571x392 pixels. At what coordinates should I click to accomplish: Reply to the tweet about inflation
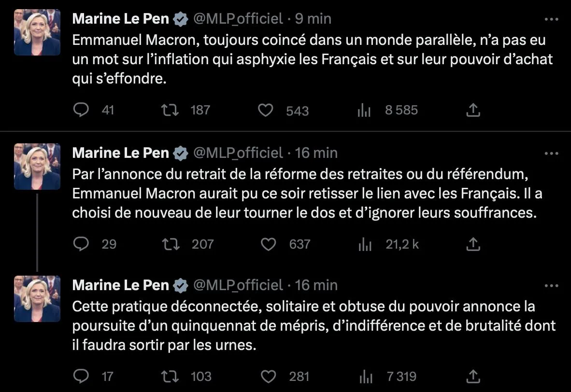point(81,110)
